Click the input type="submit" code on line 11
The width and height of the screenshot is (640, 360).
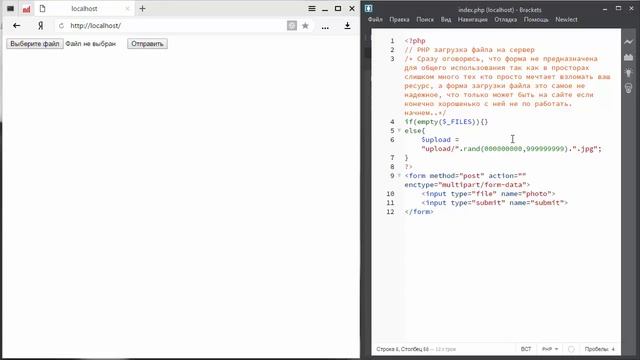pos(494,202)
